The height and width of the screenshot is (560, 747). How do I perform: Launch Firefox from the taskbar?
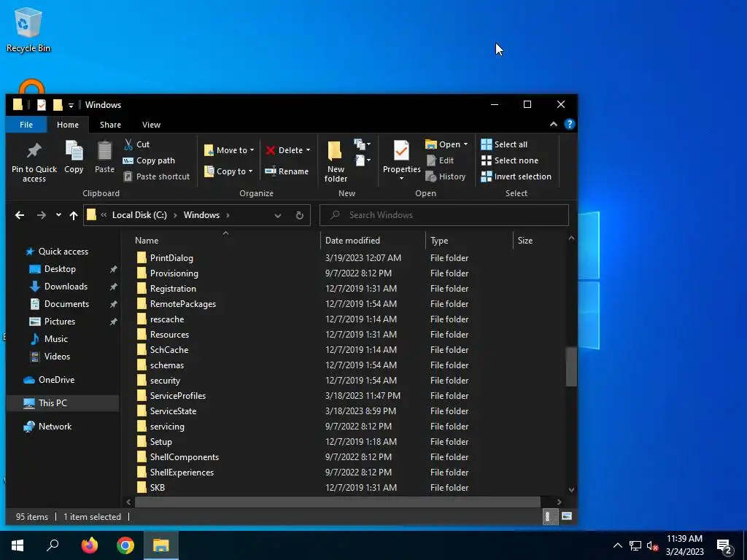(89, 545)
